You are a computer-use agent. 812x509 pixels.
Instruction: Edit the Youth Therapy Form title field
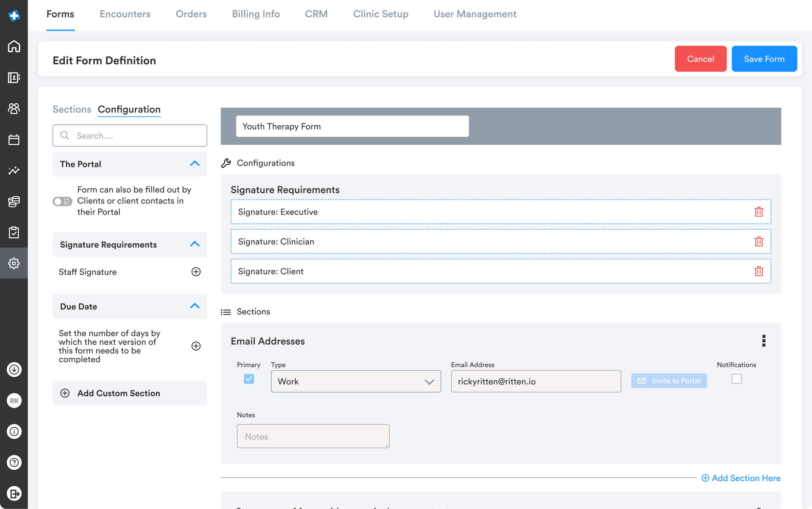(x=352, y=126)
